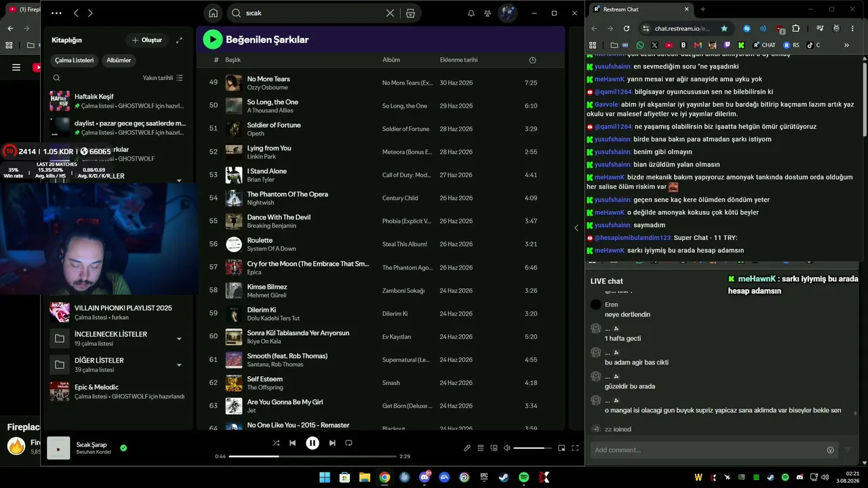The height and width of the screenshot is (488, 868).
Task: Open Steam from the Windows taskbar
Action: [504, 477]
